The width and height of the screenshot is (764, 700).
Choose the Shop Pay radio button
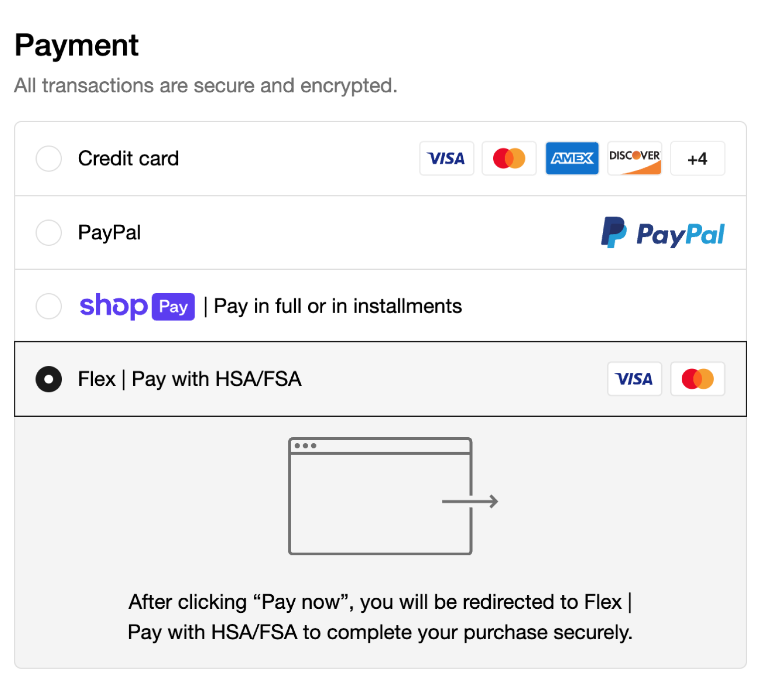point(49,306)
